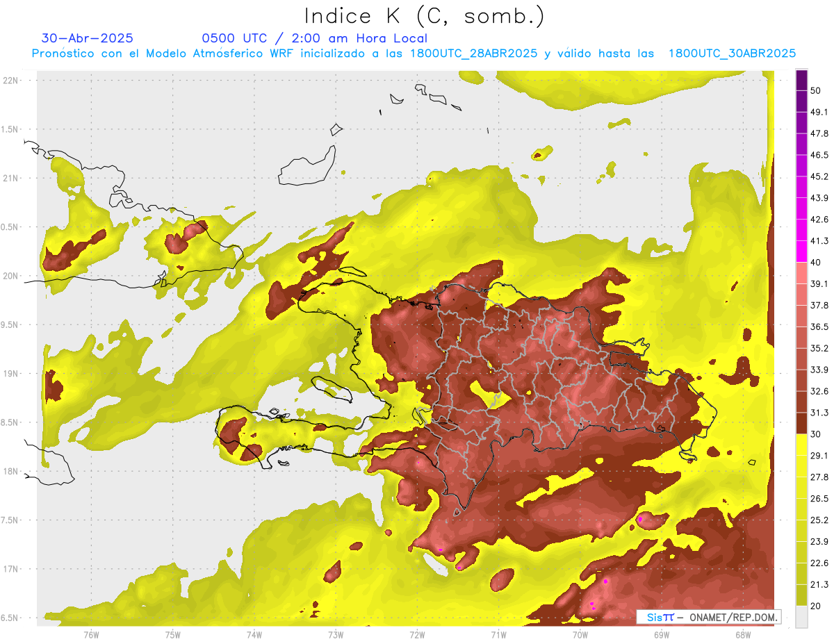Click the '20N' latitude label
Image resolution: width=834 pixels, height=644 pixels.
click(x=11, y=276)
